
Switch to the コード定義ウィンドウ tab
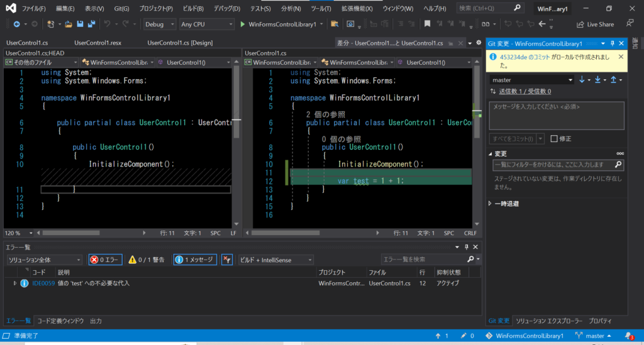point(60,320)
